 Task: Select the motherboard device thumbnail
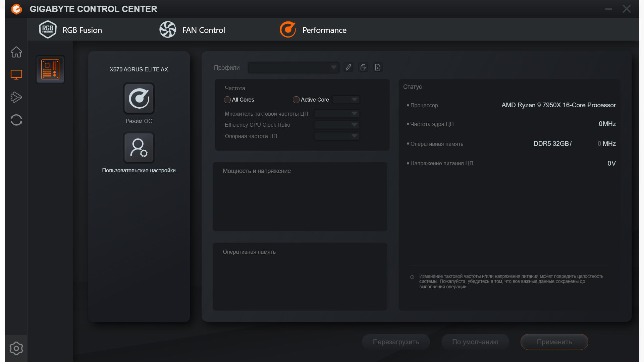(50, 69)
